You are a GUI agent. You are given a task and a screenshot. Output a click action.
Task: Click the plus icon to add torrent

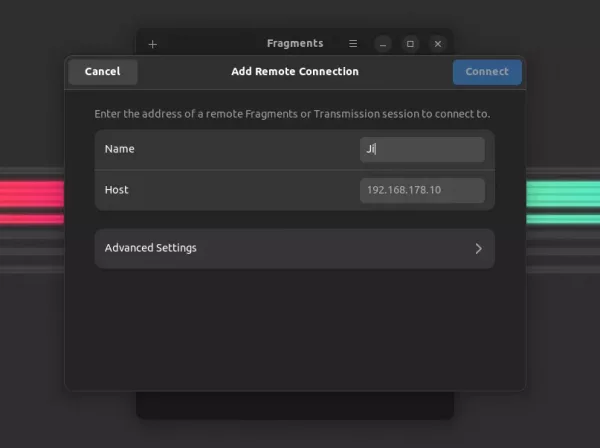coord(153,44)
